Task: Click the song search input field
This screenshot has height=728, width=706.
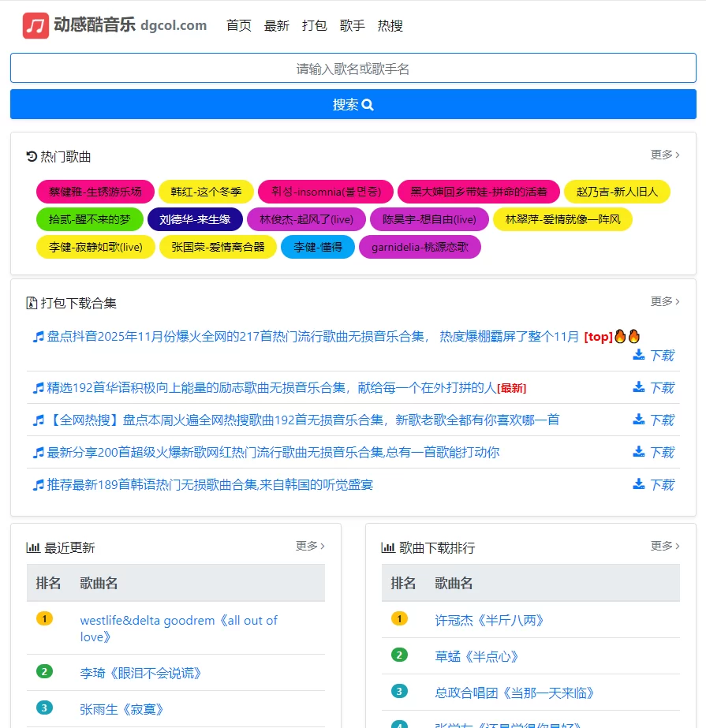Action: (x=353, y=69)
